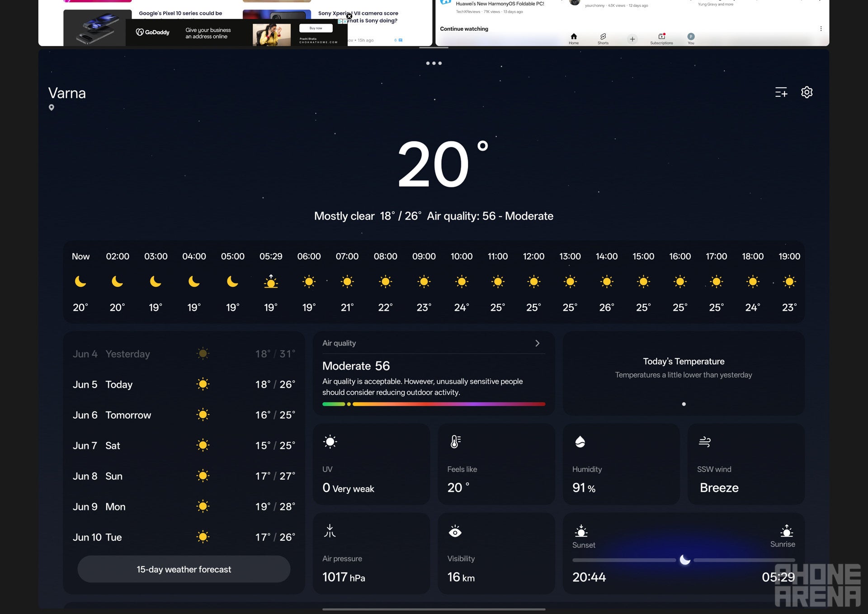
Task: Select the 05:29 sunrise hourly entry
Action: coord(271,281)
